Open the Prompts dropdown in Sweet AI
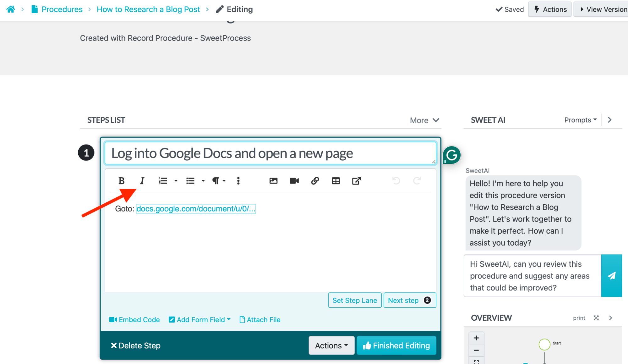This screenshot has width=628, height=364. pyautogui.click(x=580, y=120)
